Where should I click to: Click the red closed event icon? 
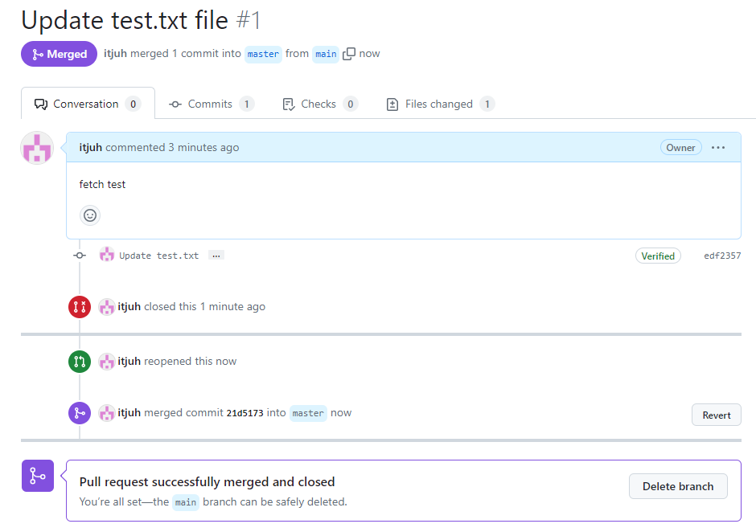[x=80, y=306]
